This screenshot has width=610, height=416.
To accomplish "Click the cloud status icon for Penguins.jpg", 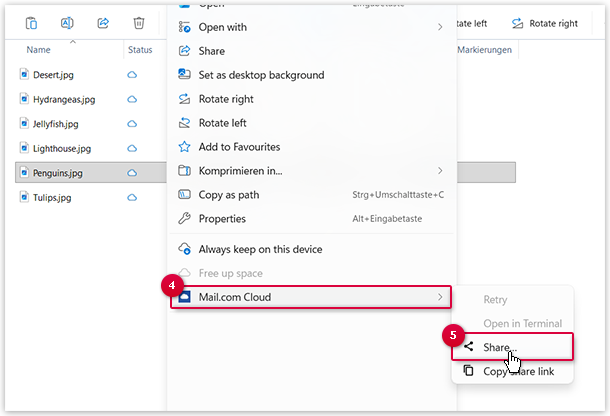I will (132, 173).
